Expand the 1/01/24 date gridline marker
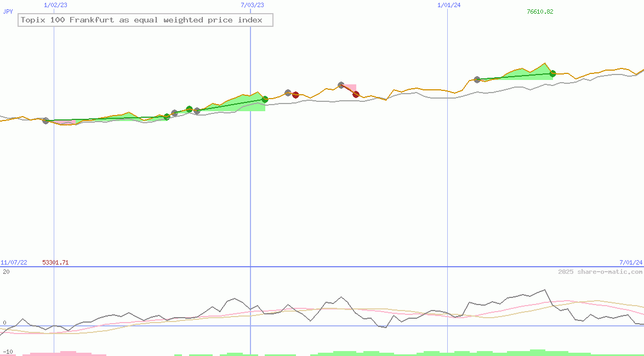The width and height of the screenshot is (644, 356). 448,5
